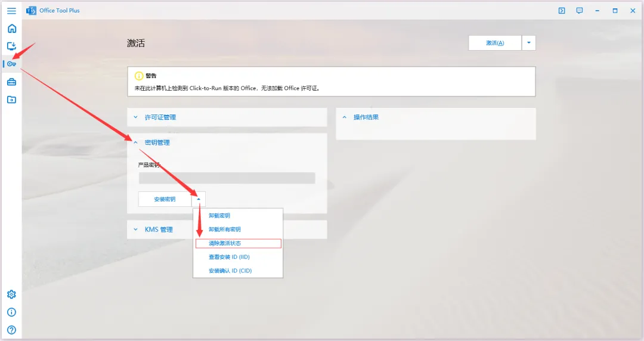Select the Activate key icon in sidebar
This screenshot has height=341, width=644.
click(11, 64)
